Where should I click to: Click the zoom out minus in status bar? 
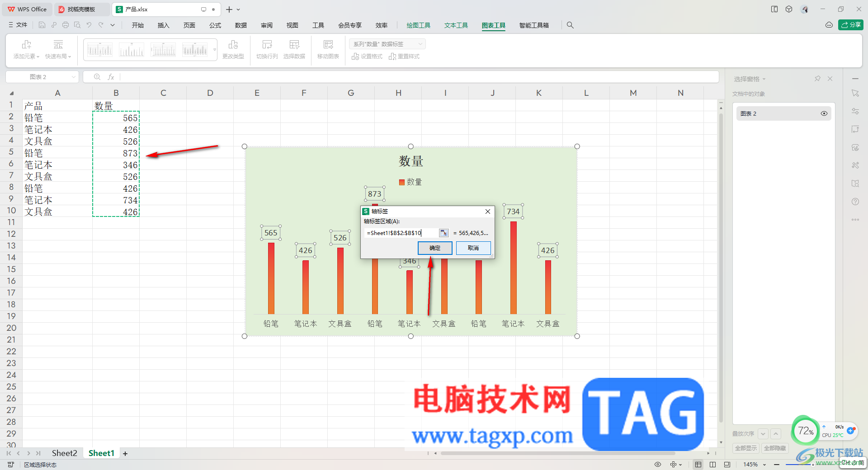click(x=777, y=465)
